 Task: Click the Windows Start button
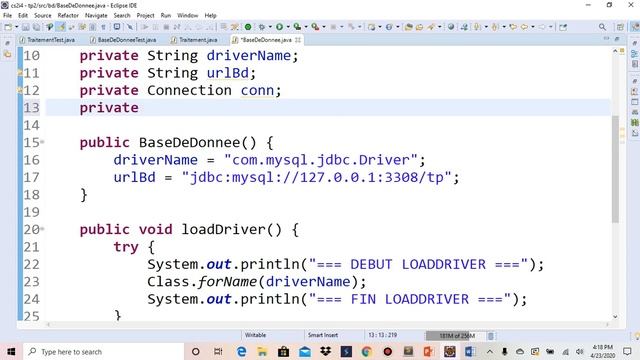tap(11, 351)
